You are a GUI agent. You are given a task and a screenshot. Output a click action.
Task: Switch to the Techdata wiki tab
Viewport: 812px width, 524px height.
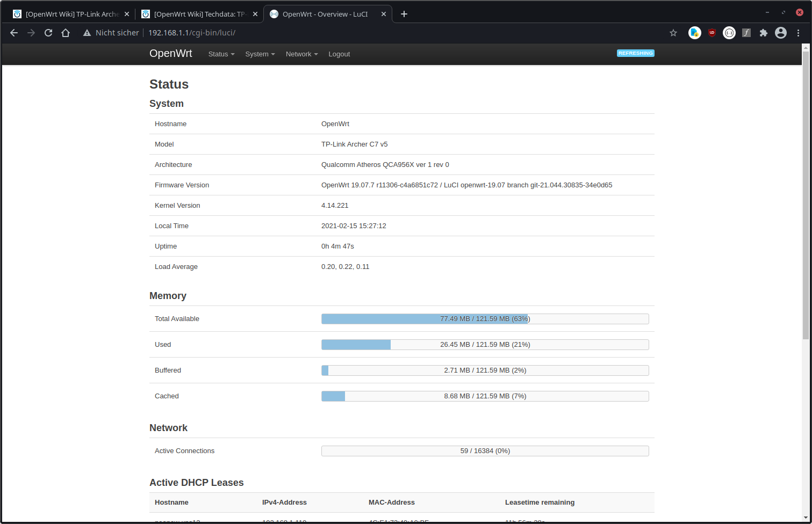[199, 14]
